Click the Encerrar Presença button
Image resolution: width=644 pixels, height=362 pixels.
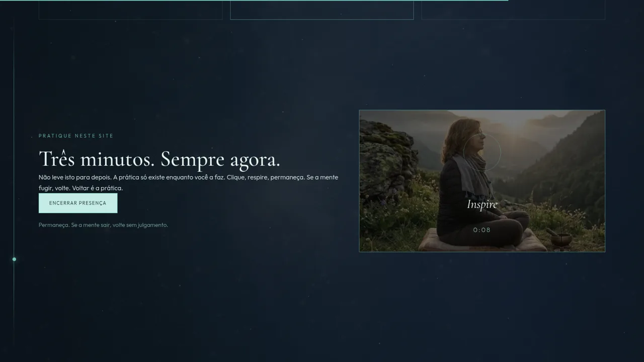[78, 203]
